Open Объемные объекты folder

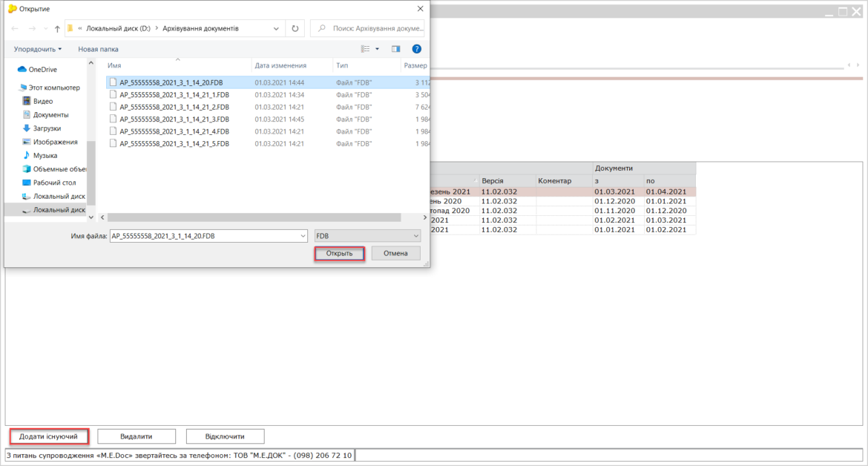[x=53, y=168]
